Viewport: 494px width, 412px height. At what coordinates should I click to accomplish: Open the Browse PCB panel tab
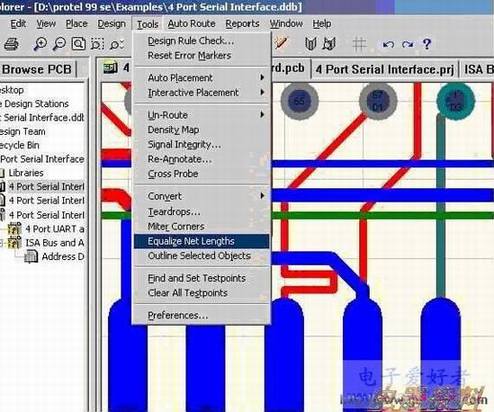(37, 69)
